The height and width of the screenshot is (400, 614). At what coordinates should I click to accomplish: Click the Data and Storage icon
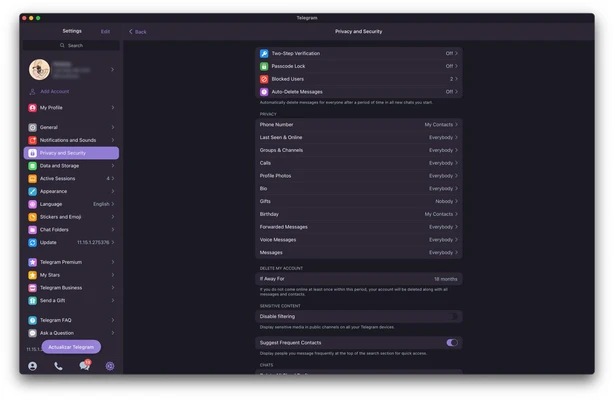tap(33, 166)
